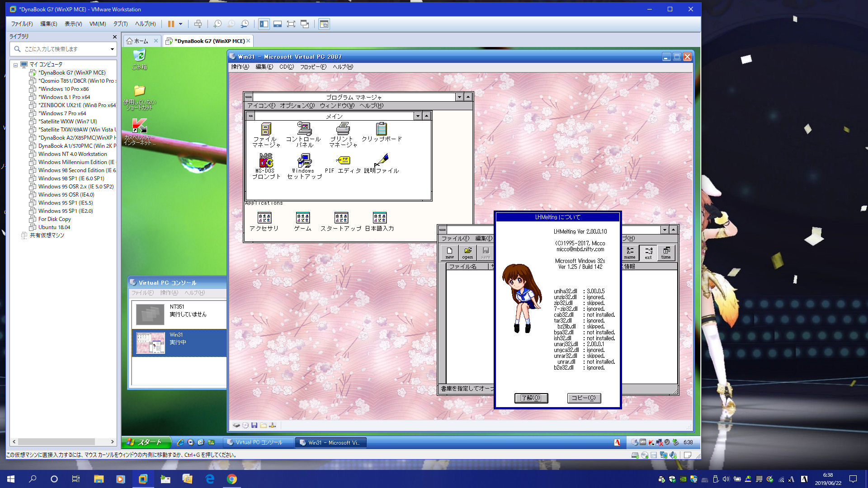Open the クリップボード icon
Screen dimensions: 868x488
click(x=381, y=132)
